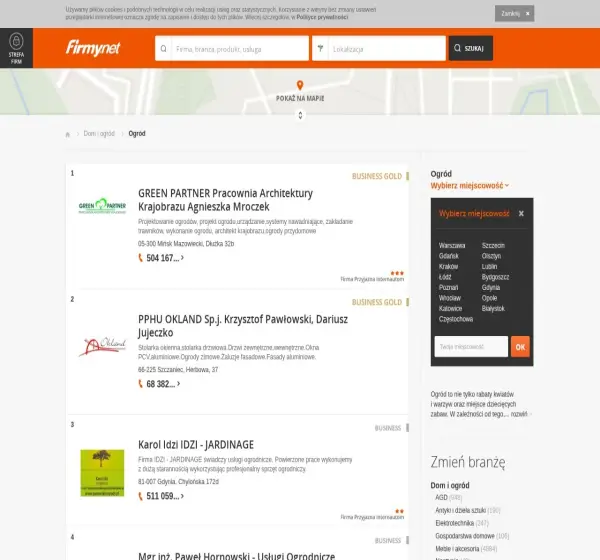Click BUSINESS GOLD badge on GREEN PARTNER listing
The height and width of the screenshot is (560, 600).
(x=380, y=176)
